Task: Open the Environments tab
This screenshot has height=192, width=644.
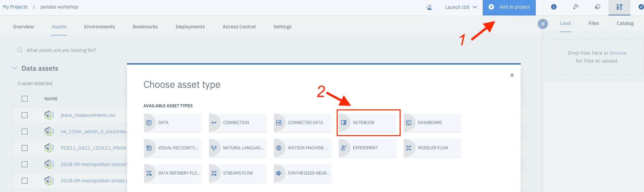Action: [99, 27]
